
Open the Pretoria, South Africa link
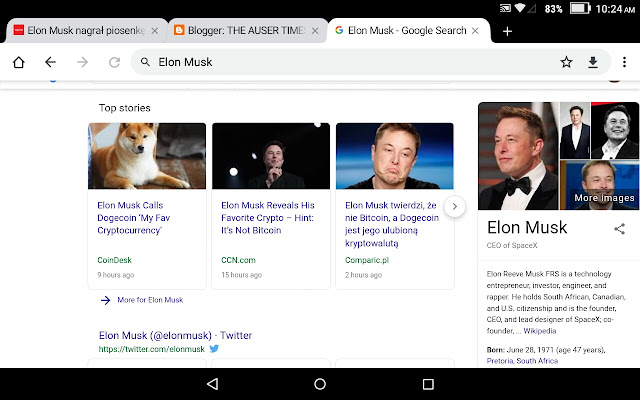point(522,361)
